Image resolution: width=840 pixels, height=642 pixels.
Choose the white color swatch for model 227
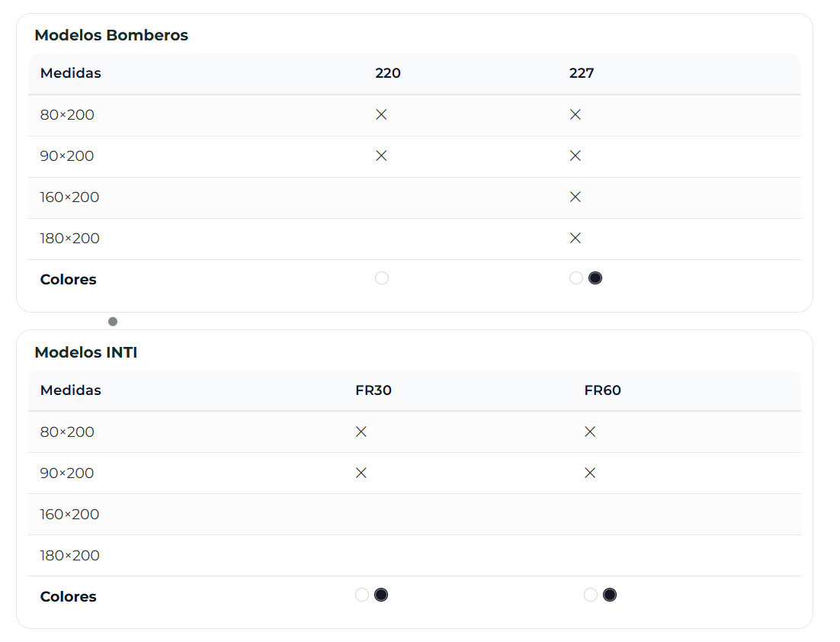[576, 278]
